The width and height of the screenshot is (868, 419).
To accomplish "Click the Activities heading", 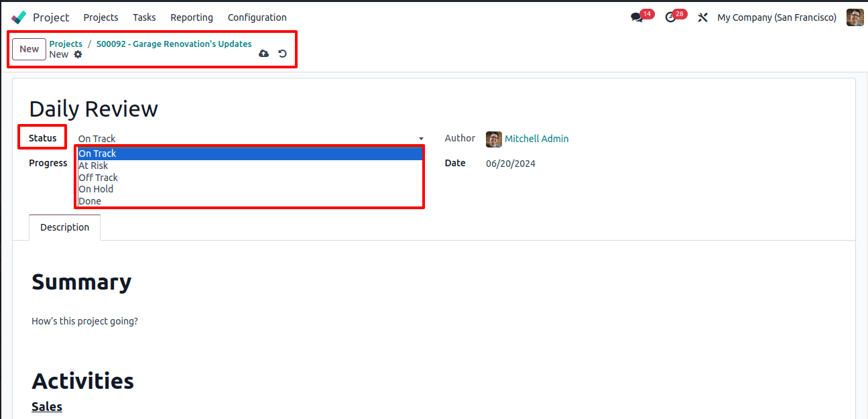I will tap(82, 381).
